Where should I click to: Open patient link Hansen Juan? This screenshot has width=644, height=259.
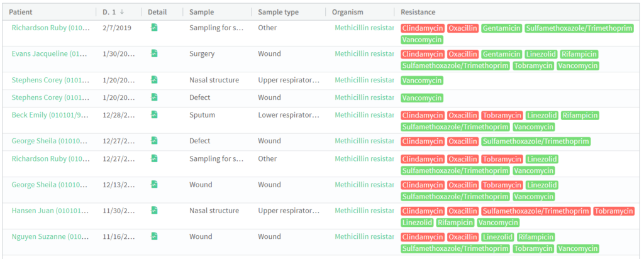click(50, 211)
